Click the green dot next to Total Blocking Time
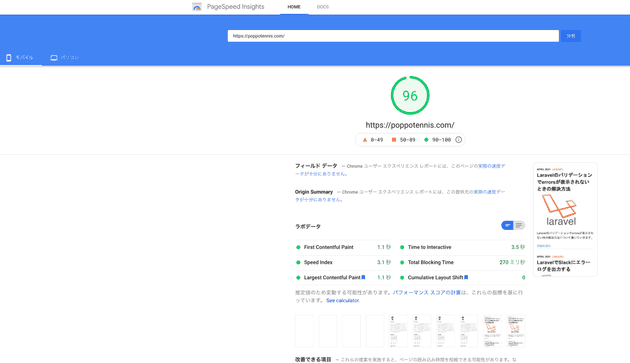 tap(402, 263)
